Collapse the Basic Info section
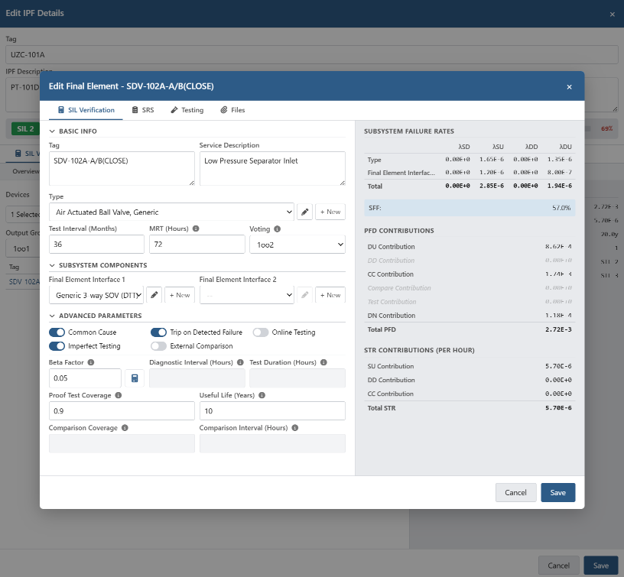The image size is (624, 577). [52, 131]
